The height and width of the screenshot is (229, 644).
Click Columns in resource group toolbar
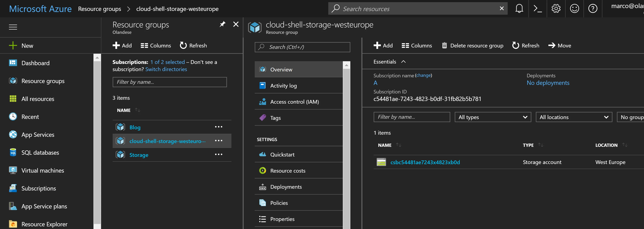(x=417, y=45)
